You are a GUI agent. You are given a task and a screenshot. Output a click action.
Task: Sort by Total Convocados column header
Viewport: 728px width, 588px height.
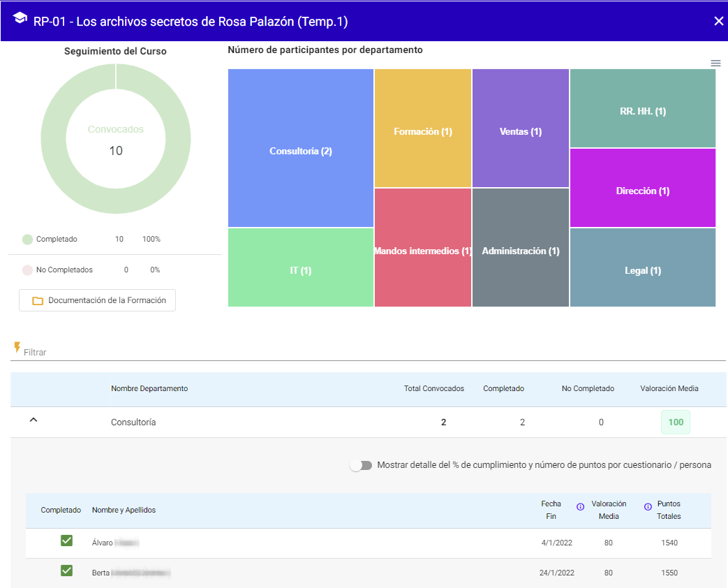click(433, 389)
